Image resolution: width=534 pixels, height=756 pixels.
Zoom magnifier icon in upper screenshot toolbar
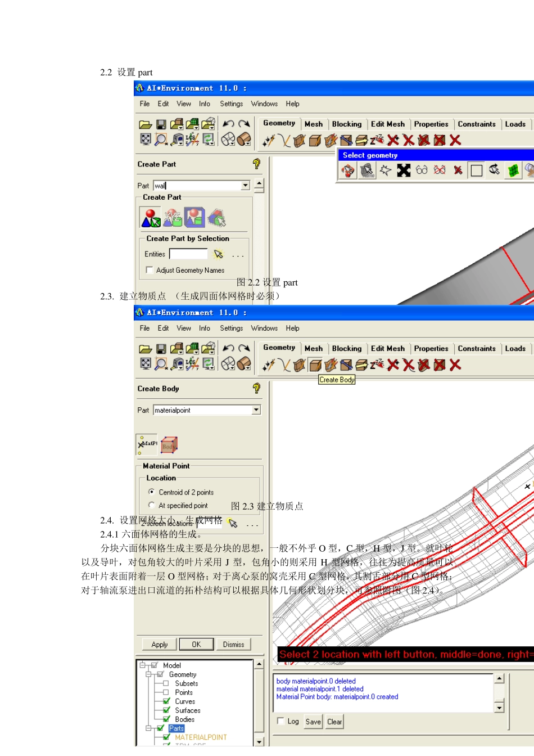point(161,139)
